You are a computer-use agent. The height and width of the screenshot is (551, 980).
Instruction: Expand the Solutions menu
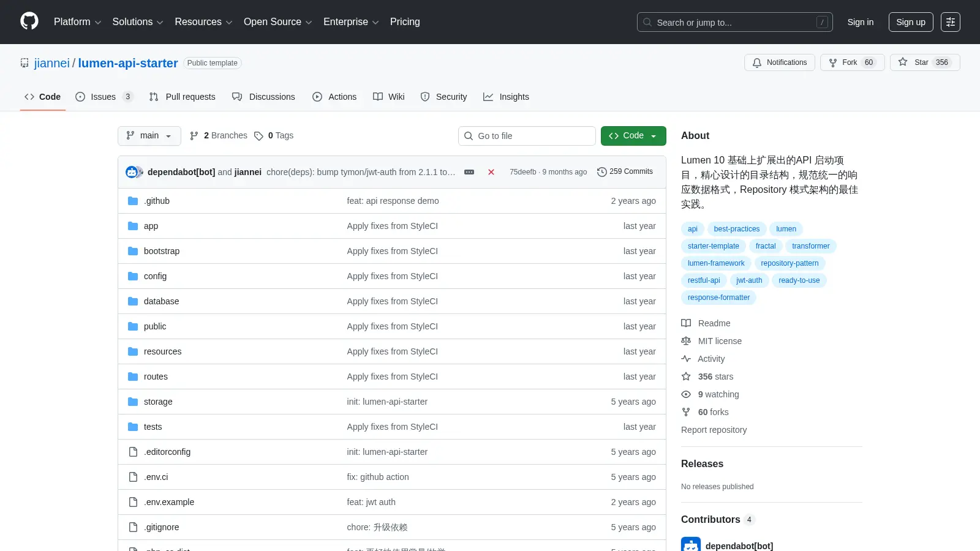[x=138, y=22]
